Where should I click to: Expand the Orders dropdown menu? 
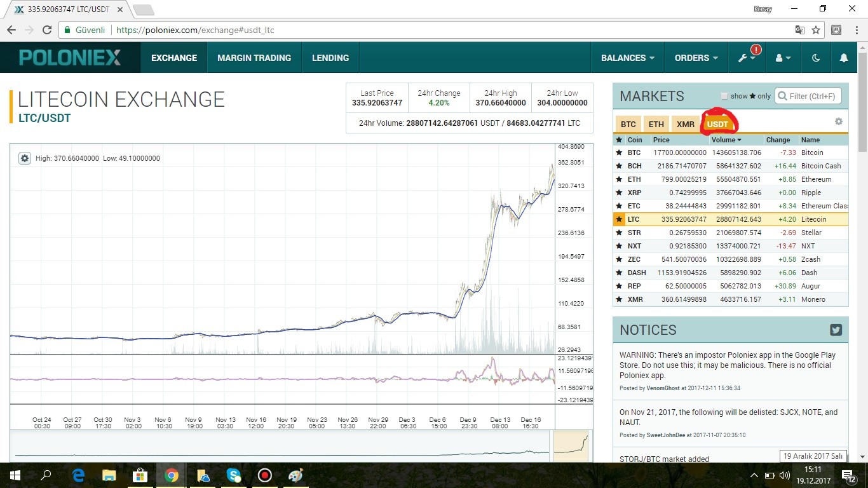(x=696, y=58)
